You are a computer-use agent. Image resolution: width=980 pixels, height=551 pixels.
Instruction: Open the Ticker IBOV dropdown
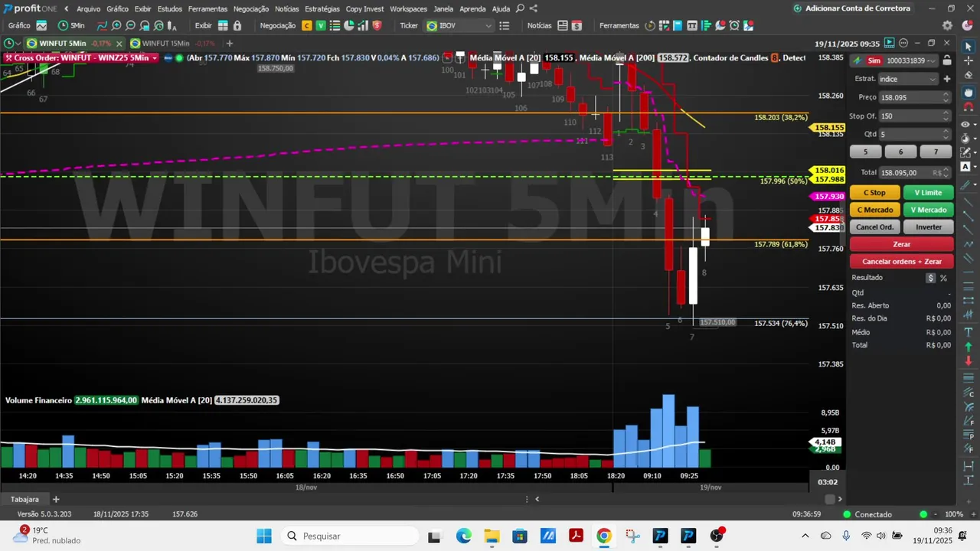[x=459, y=25]
